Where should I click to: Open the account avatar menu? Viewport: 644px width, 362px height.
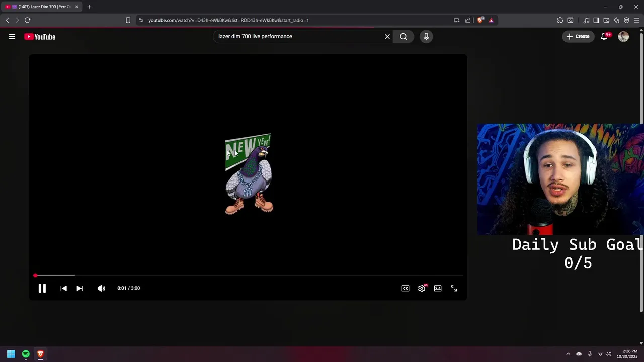tap(623, 36)
